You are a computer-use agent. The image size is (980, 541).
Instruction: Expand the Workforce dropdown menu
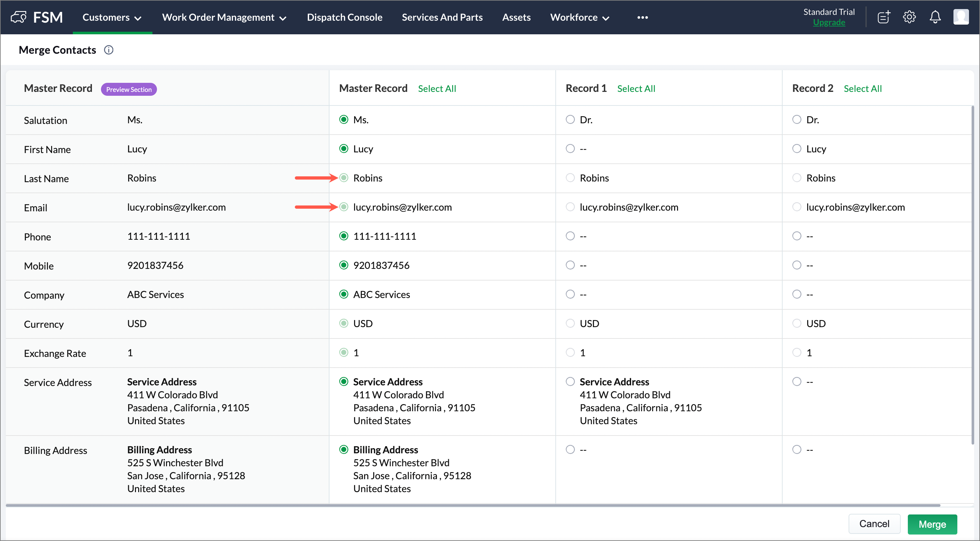(579, 17)
